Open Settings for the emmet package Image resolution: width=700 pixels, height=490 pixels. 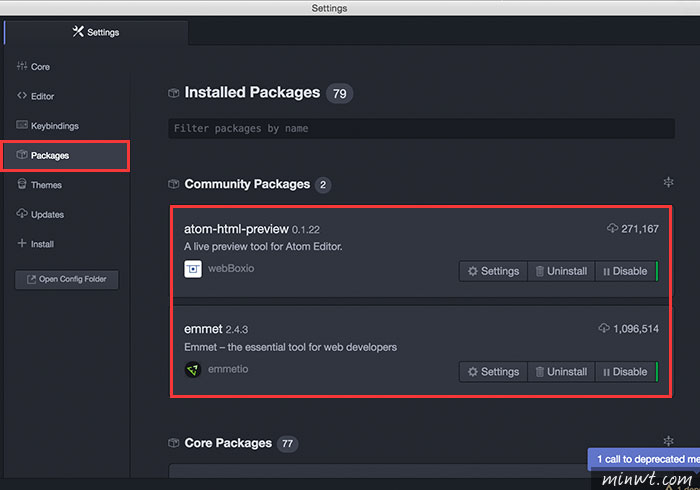pos(494,372)
